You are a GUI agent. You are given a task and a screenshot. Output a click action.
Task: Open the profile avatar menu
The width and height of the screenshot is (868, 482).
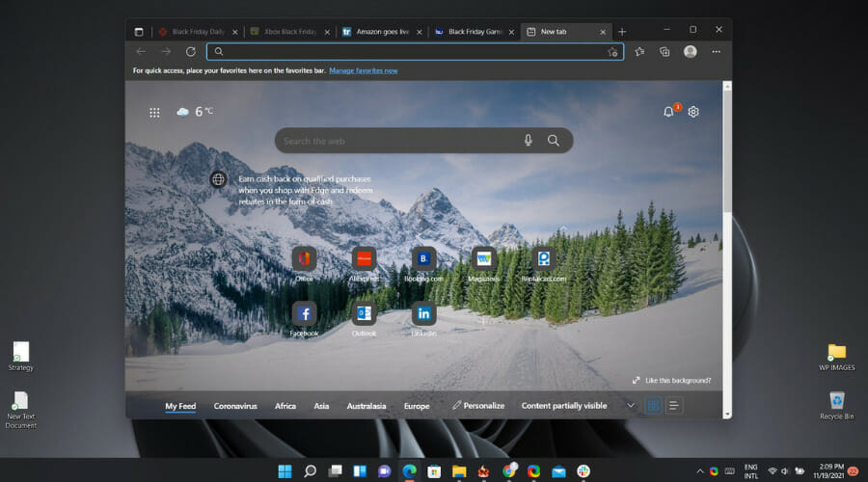click(690, 51)
